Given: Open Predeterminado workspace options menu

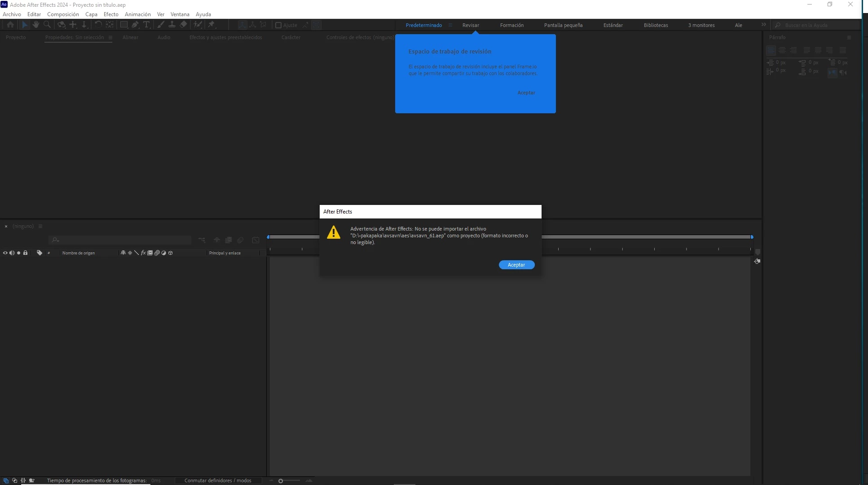Looking at the screenshot, I should click(x=450, y=25).
